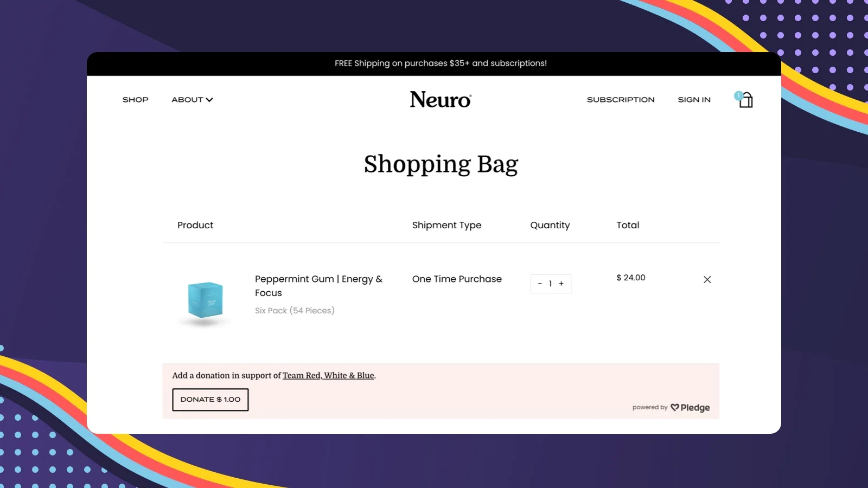Click the free shipping announcement bar

[x=434, y=63]
